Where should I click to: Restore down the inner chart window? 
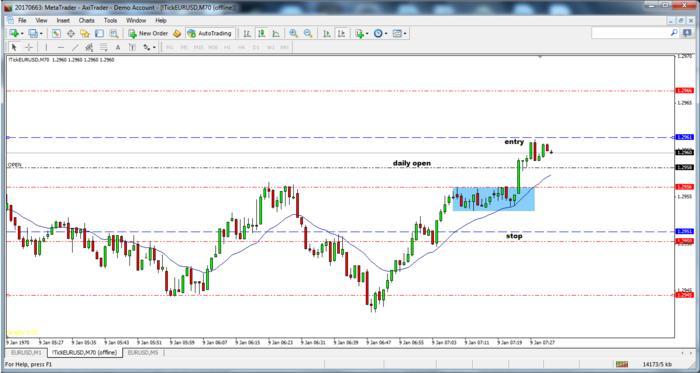(681, 21)
